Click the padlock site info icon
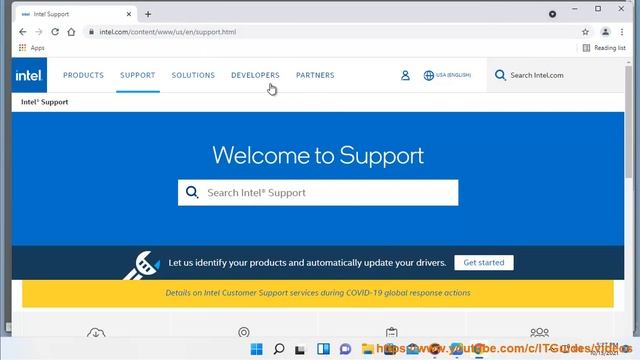Viewport: 640px width, 360px height. point(91,32)
